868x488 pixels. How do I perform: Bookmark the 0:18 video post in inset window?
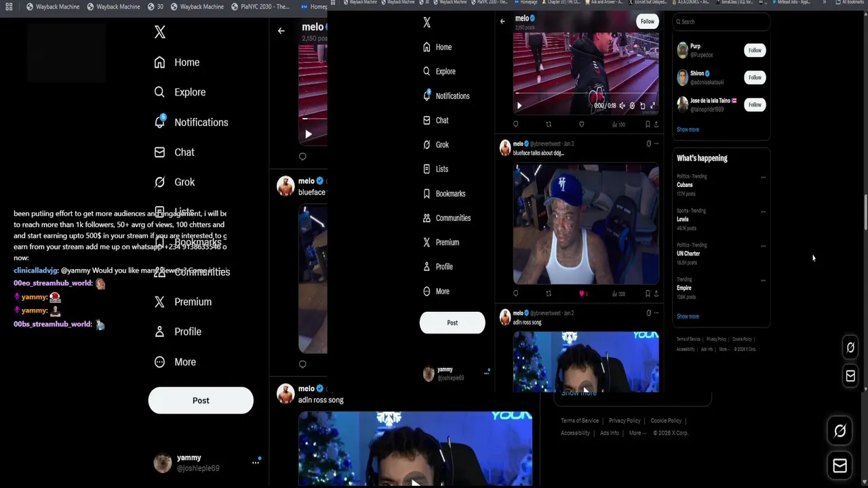click(648, 124)
